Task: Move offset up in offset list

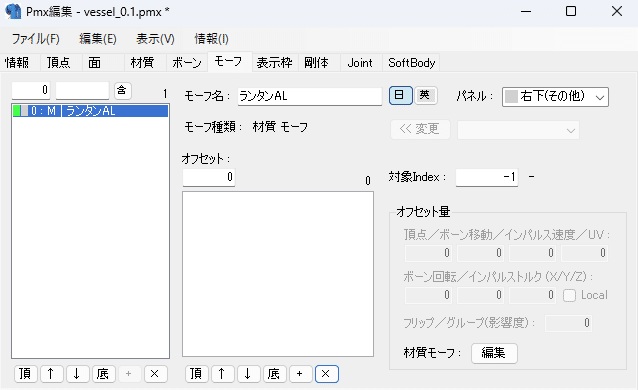Action: coord(222,374)
